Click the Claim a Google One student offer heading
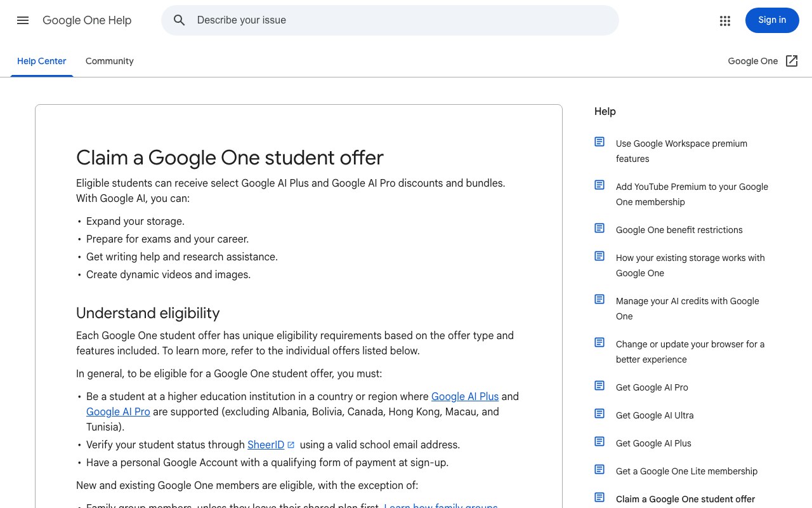 230,157
